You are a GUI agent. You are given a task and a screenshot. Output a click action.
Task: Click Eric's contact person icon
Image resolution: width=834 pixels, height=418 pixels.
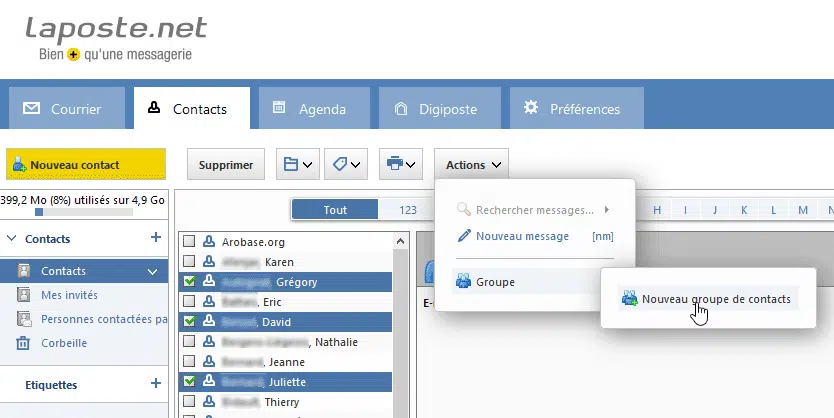(208, 302)
